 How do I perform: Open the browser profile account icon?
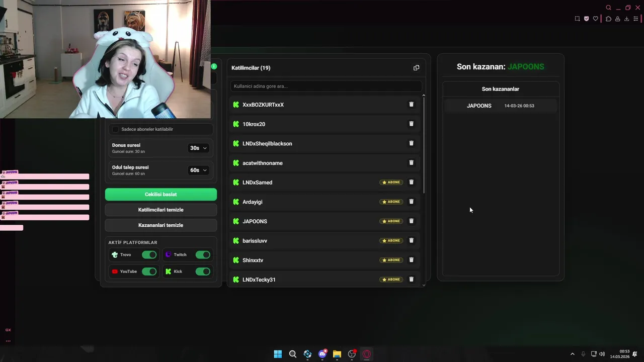[x=617, y=19]
